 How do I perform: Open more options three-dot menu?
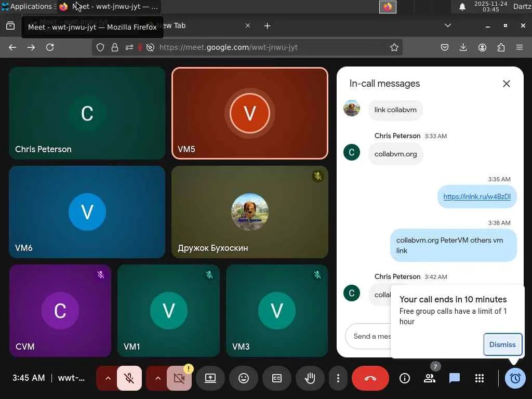click(338, 378)
